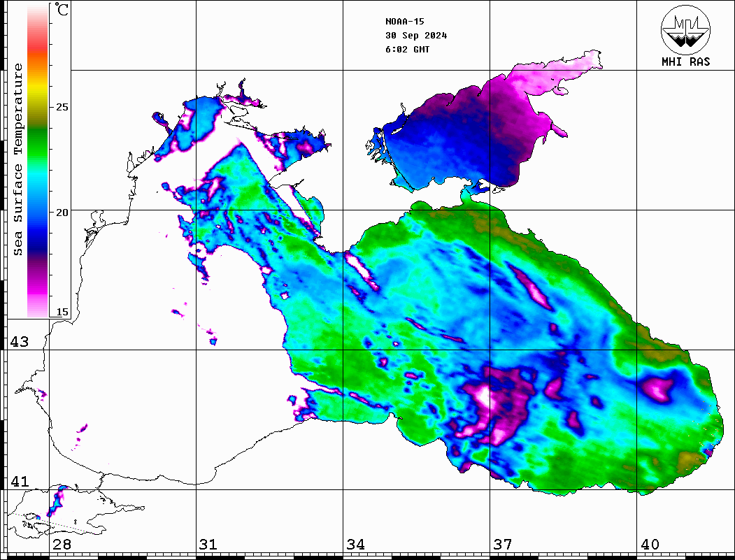
Task: Click the "NOAA-15" satellite label
Action: (x=405, y=22)
